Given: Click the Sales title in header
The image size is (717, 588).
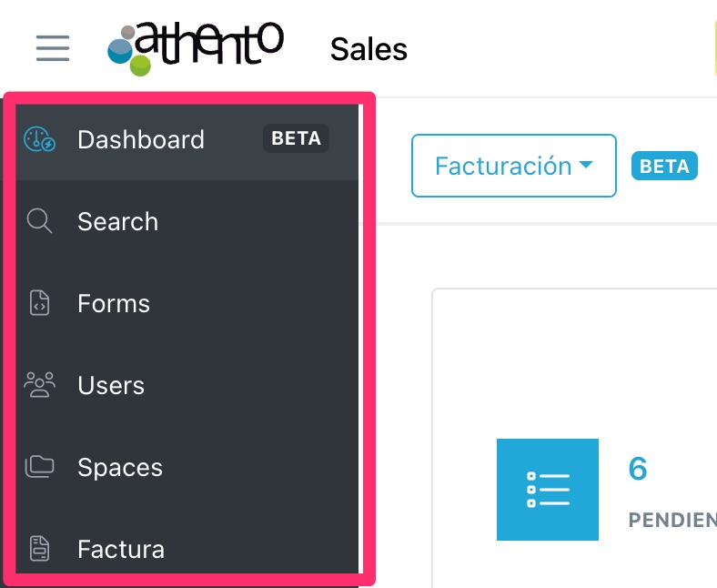Looking at the screenshot, I should click(369, 49).
